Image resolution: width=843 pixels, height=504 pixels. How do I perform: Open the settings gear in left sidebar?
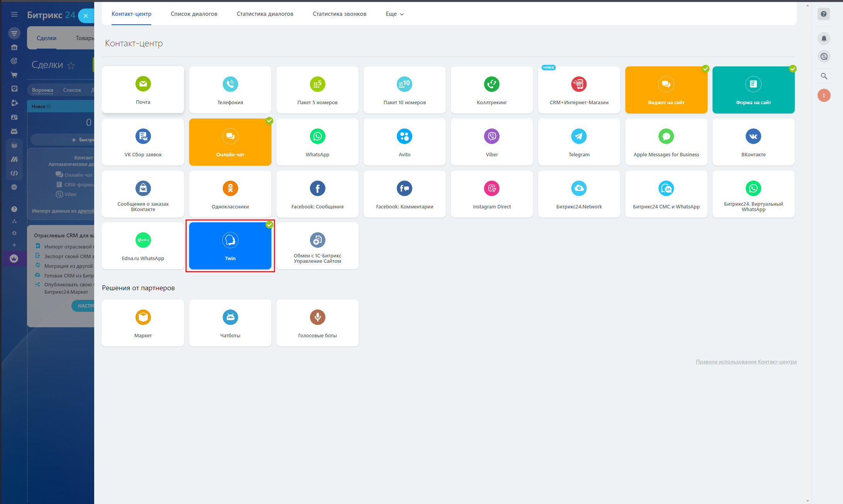pos(14,233)
